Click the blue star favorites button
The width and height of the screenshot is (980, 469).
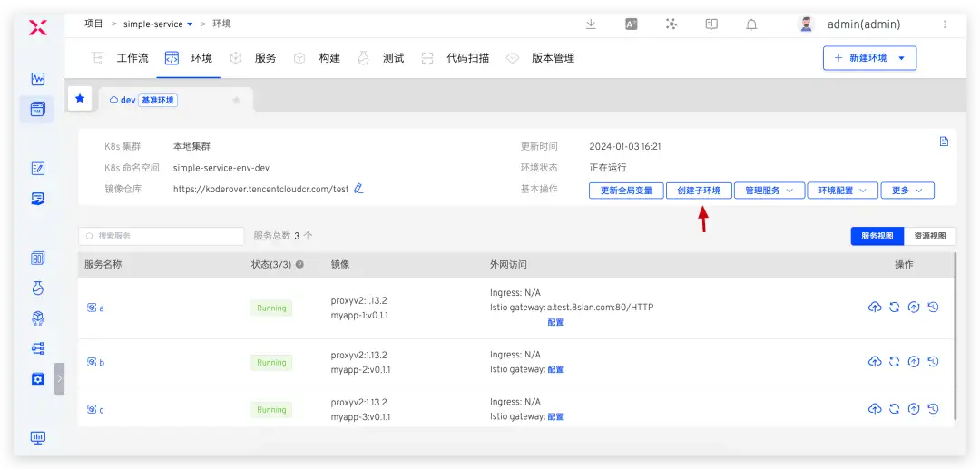pyautogui.click(x=80, y=99)
